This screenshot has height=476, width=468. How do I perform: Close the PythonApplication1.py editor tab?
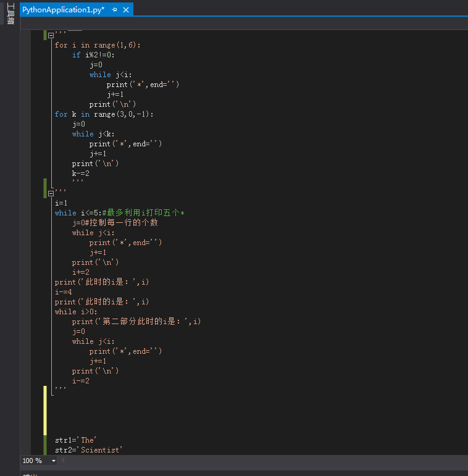pos(127,10)
